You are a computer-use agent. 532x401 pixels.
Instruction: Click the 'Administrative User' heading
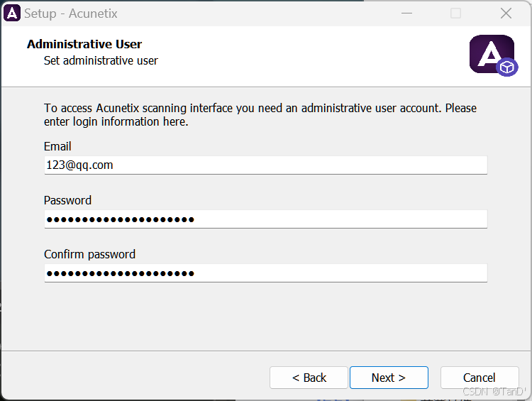tap(84, 44)
